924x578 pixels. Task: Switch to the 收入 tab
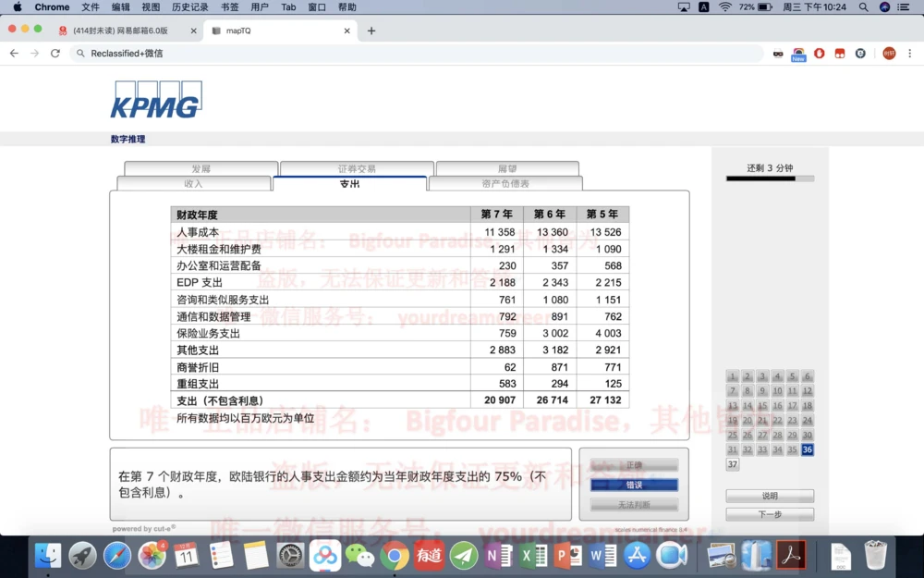[x=194, y=183]
